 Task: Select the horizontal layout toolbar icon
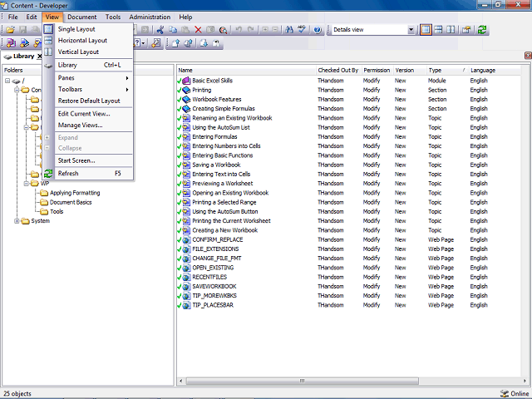pyautogui.click(x=438, y=30)
